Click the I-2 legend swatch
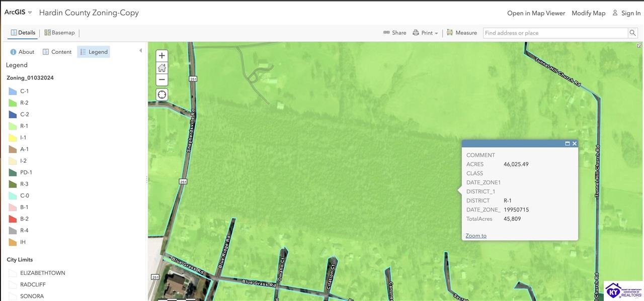The image size is (644, 301). point(13,161)
